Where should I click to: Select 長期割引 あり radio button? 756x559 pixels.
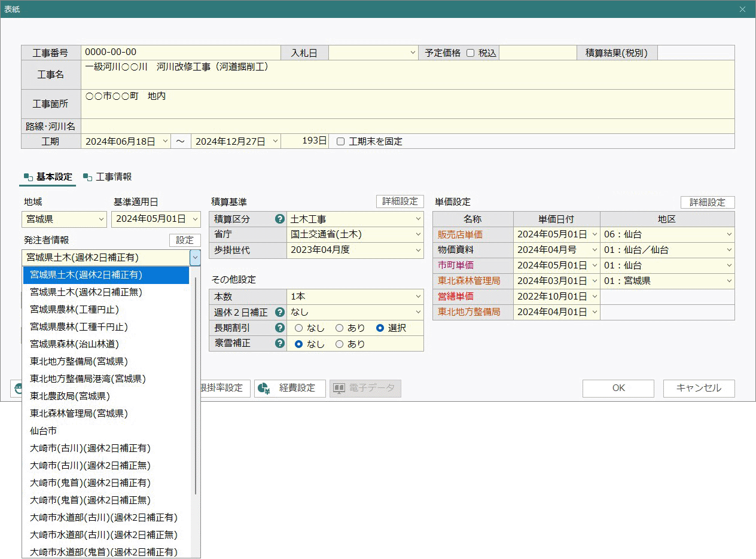point(339,328)
